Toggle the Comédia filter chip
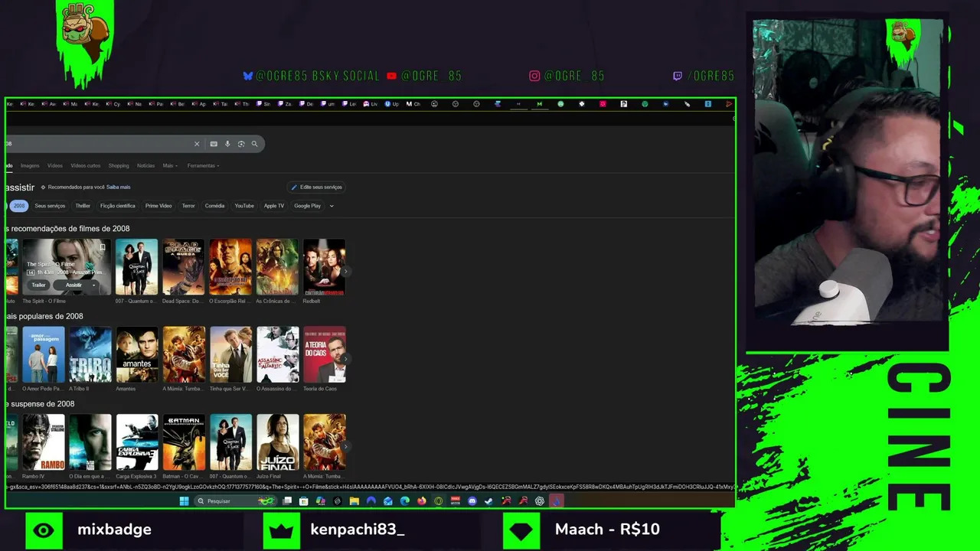 click(x=215, y=206)
